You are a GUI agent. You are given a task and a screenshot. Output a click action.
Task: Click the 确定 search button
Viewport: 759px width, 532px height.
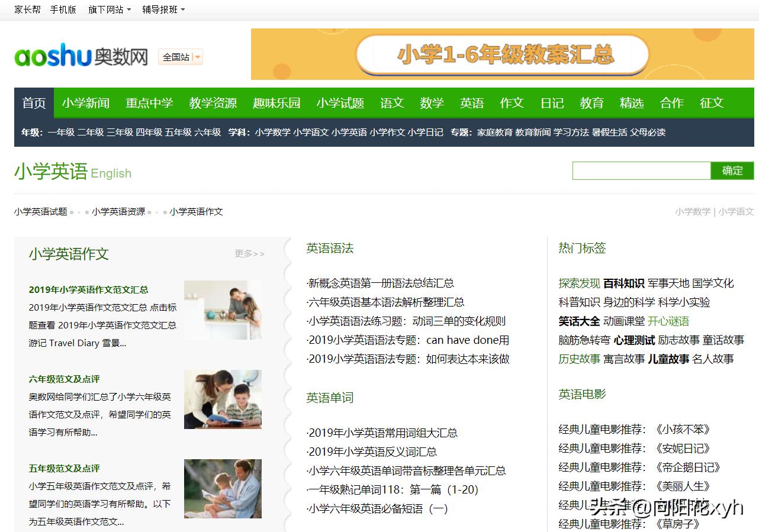[732, 170]
